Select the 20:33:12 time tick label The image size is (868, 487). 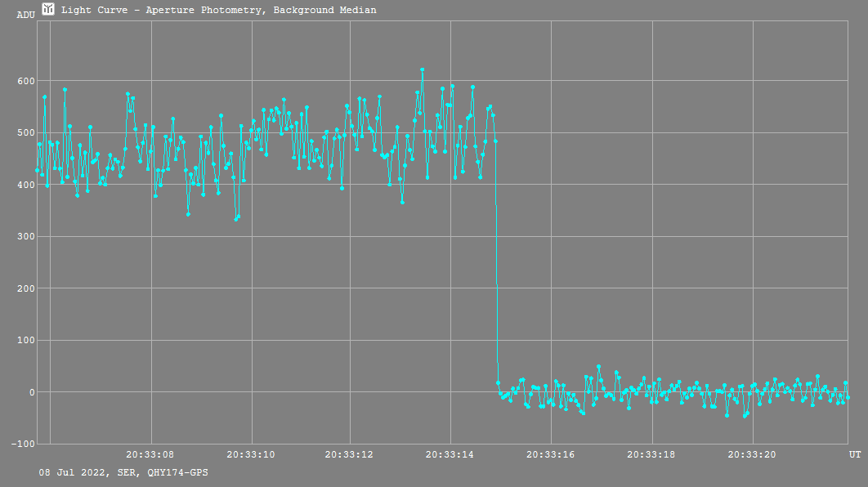click(x=350, y=453)
